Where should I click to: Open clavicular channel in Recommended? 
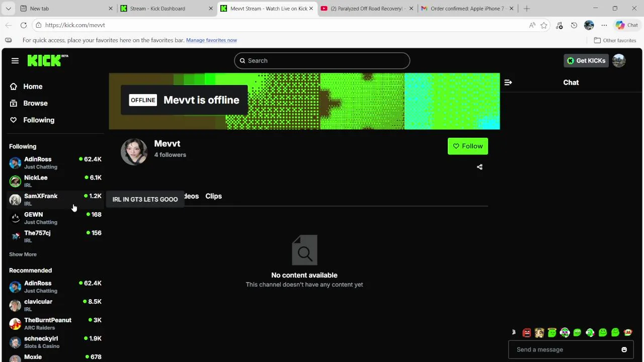pyautogui.click(x=55, y=305)
